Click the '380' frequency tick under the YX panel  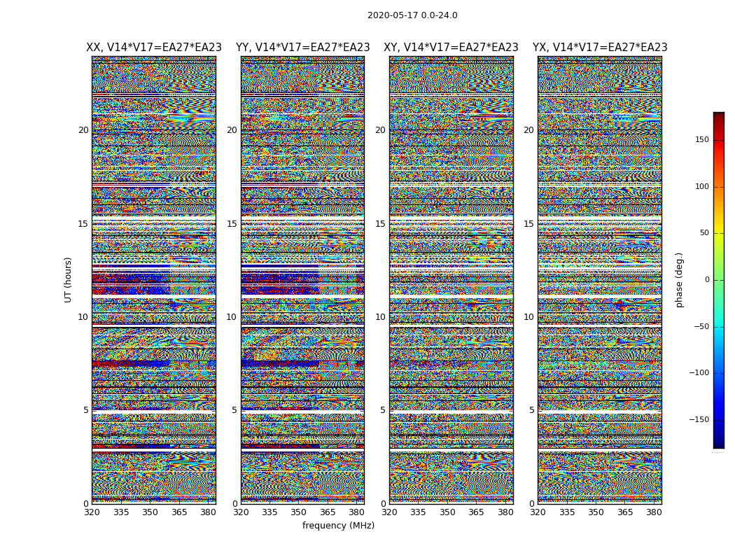[x=654, y=512]
